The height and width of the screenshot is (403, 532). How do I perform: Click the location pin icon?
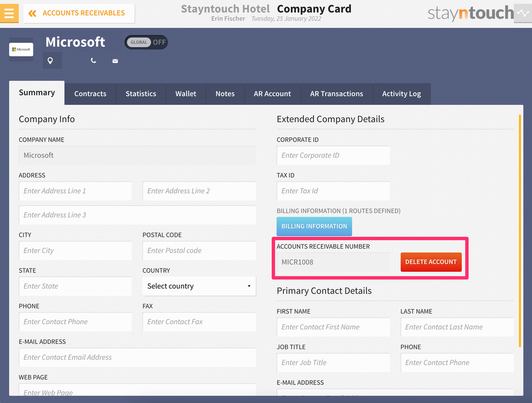coord(50,61)
